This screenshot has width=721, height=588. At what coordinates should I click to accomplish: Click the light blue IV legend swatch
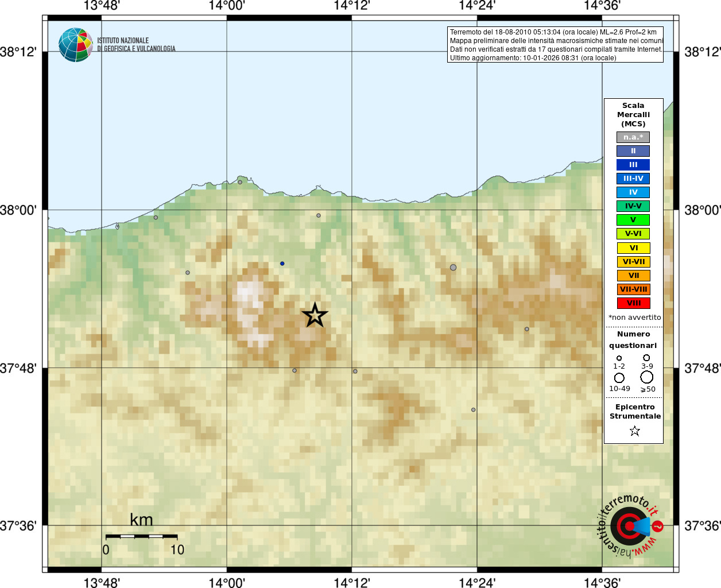pyautogui.click(x=633, y=192)
